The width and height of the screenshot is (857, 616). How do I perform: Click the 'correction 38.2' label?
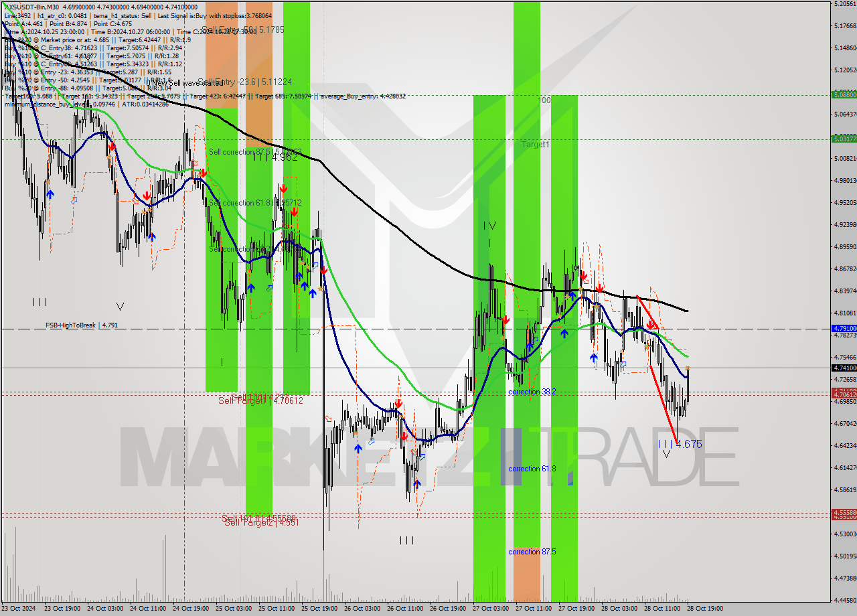pos(532,392)
